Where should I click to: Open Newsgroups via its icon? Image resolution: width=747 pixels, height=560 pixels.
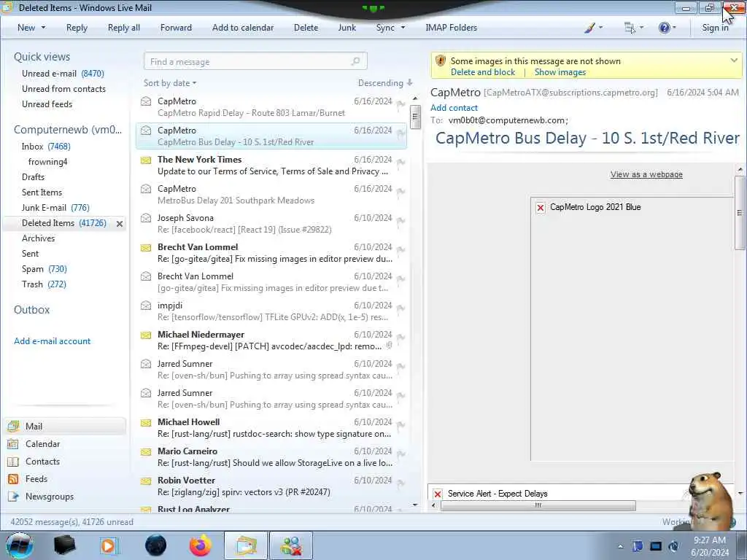tap(13, 497)
